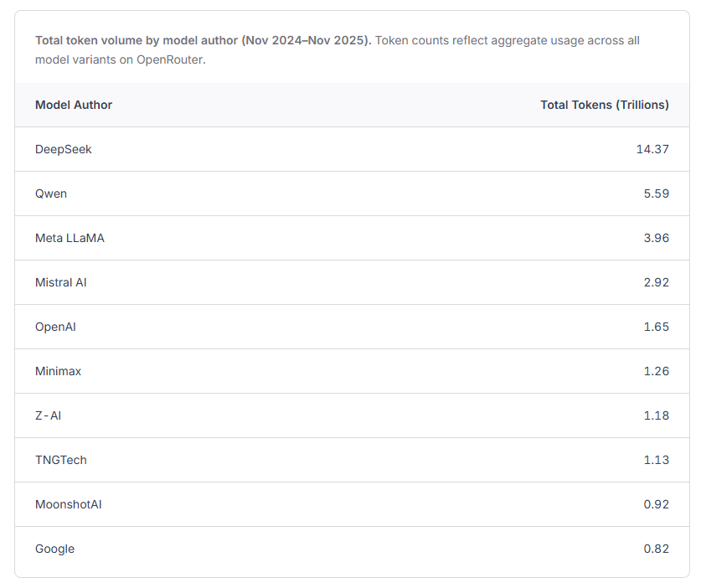Click the 14.37 token value
The image size is (701, 588).
coord(652,149)
